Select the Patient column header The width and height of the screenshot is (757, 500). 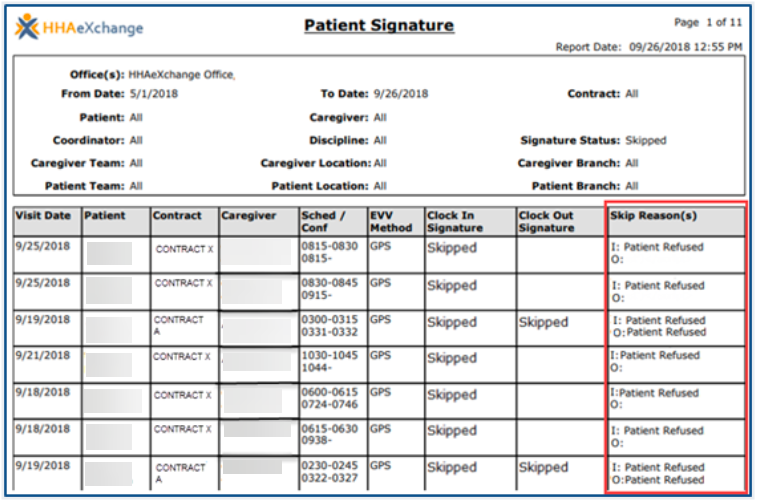coord(104,215)
